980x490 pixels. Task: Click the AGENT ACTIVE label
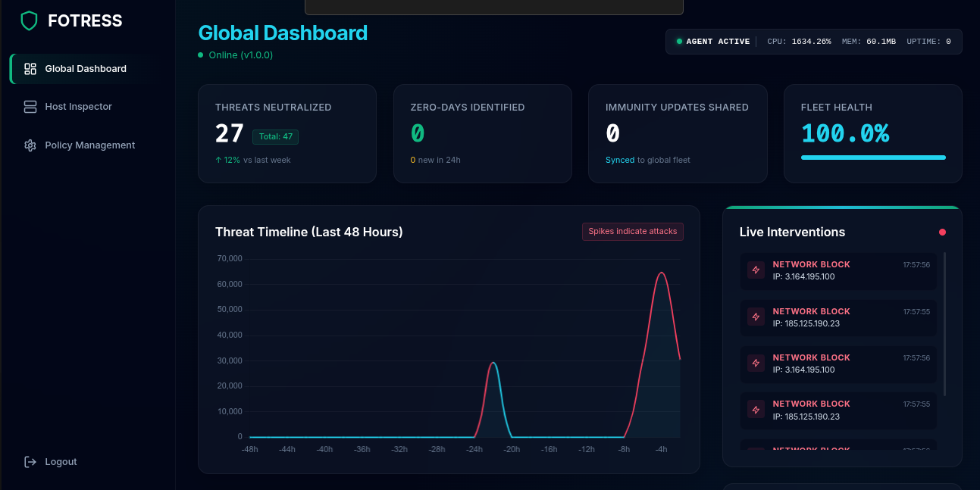point(718,42)
